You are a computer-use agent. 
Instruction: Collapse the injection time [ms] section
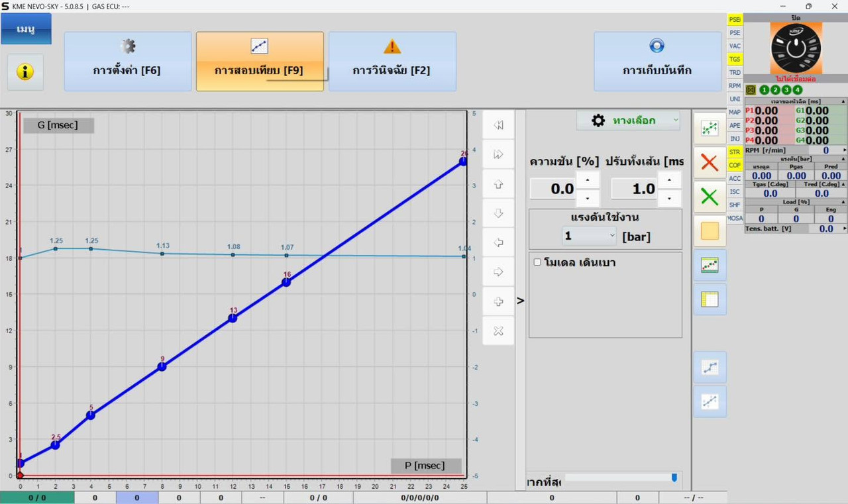(x=843, y=101)
